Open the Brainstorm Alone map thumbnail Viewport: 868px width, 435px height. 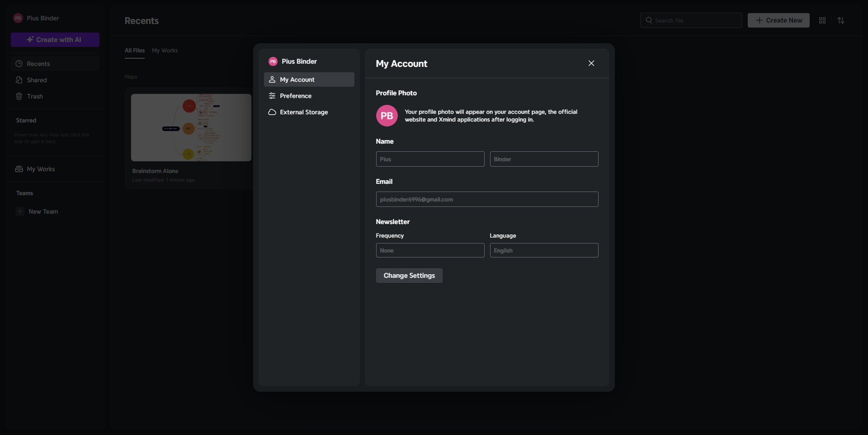pyautogui.click(x=191, y=127)
